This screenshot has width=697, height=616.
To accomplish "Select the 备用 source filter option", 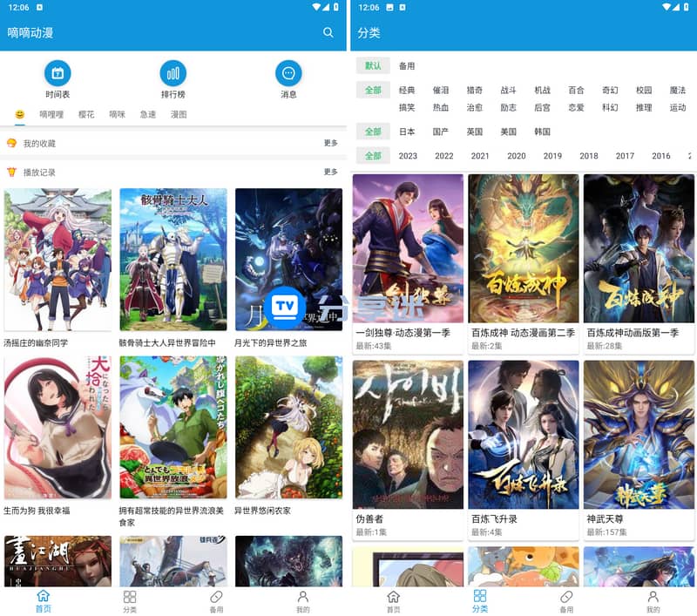I will point(407,66).
